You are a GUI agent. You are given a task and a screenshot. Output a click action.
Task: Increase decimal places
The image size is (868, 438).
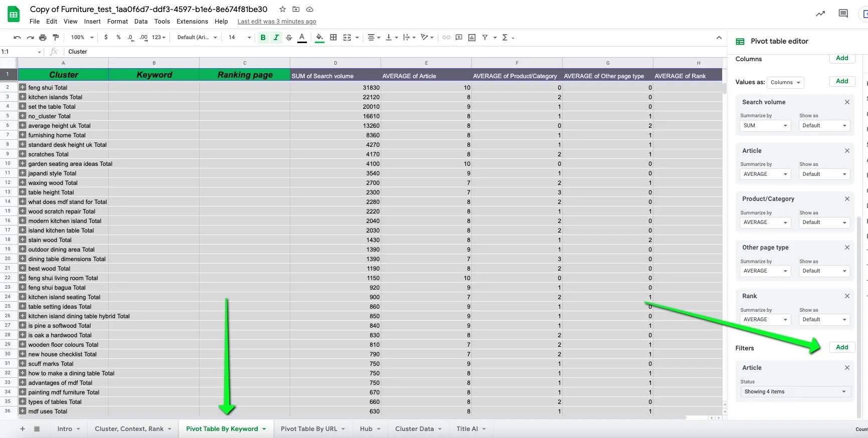pyautogui.click(x=143, y=38)
